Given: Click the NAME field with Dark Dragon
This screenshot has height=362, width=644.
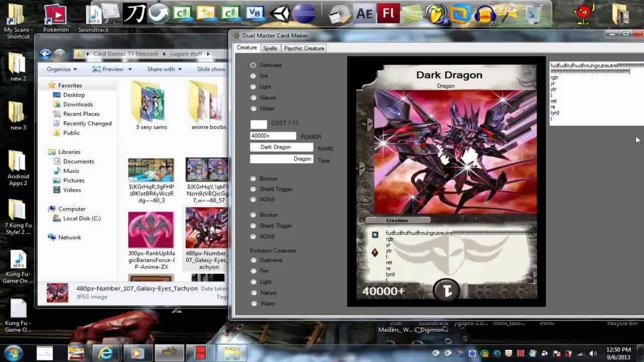Looking at the screenshot, I should tap(281, 147).
